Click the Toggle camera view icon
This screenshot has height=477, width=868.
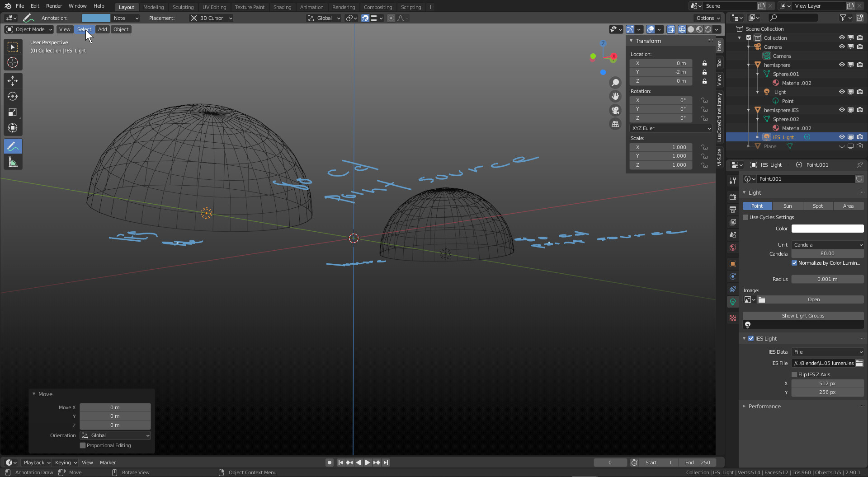(615, 110)
